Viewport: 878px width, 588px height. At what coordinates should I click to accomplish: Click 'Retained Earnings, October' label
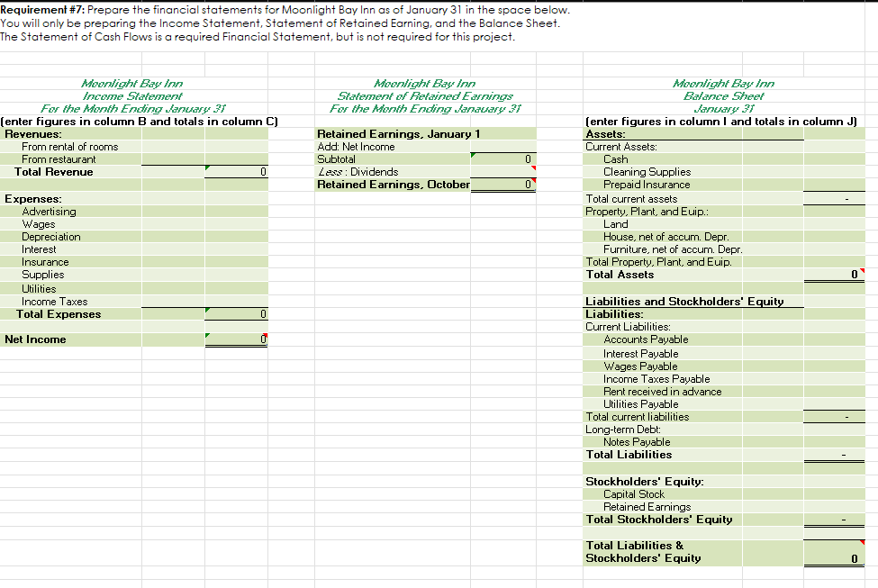394,185
